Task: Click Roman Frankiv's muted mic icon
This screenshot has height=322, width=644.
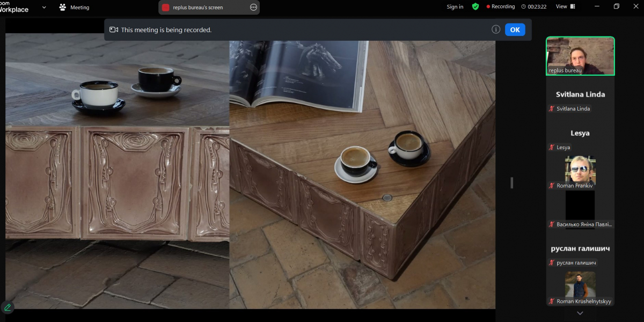Action: [551, 186]
